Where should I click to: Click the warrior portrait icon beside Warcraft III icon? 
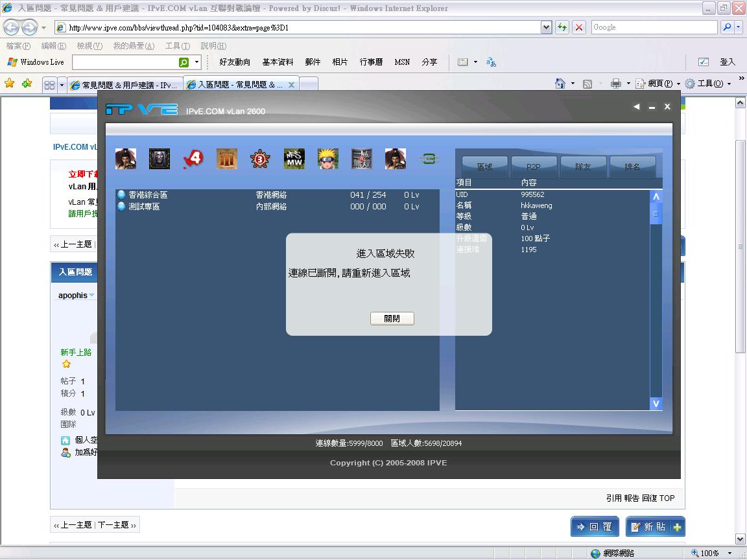126,159
